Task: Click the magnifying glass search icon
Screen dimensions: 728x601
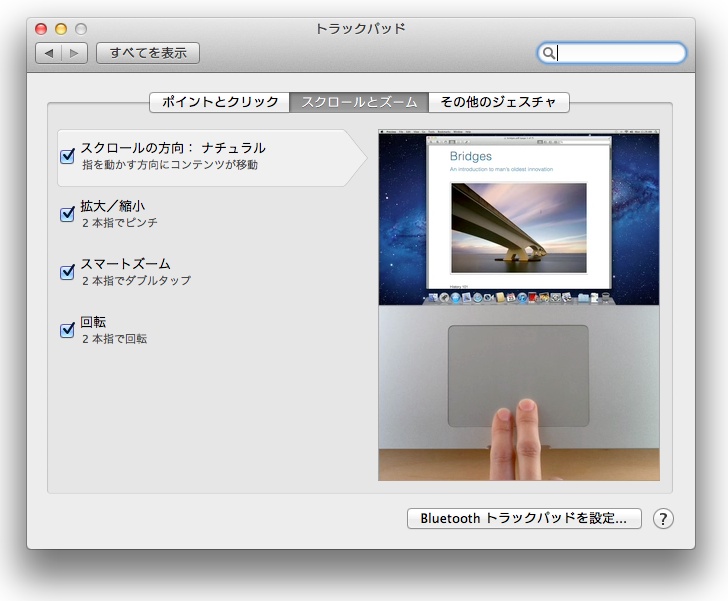Action: (x=548, y=54)
